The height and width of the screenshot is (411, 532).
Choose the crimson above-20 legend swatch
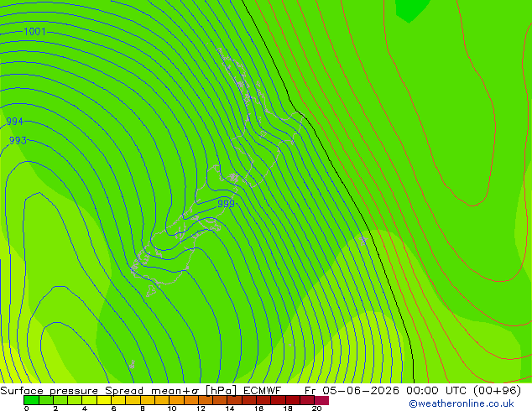(x=321, y=400)
